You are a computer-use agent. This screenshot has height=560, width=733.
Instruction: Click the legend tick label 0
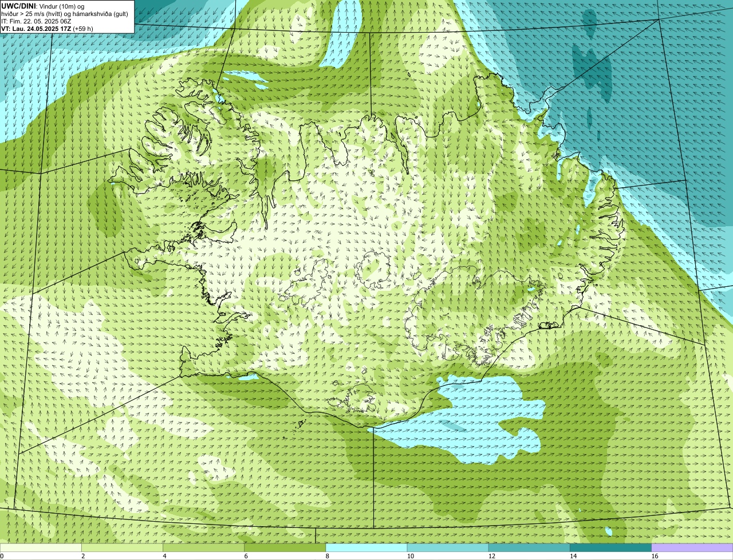coord(2,556)
